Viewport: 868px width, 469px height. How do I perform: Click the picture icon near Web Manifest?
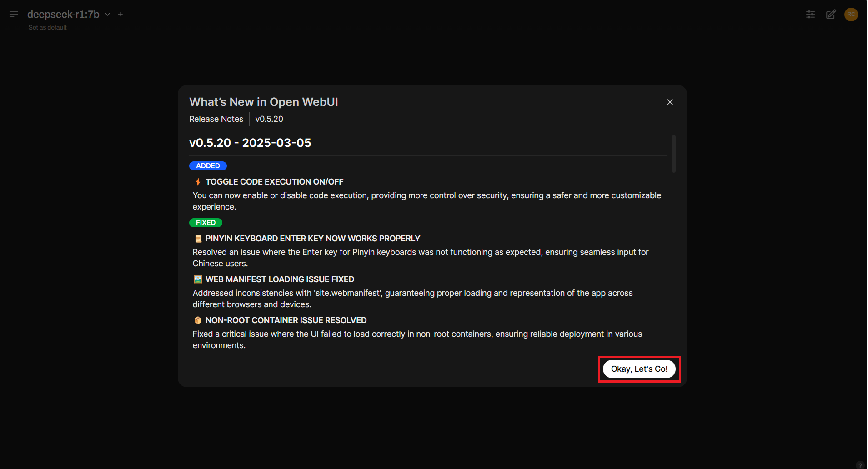coord(198,279)
